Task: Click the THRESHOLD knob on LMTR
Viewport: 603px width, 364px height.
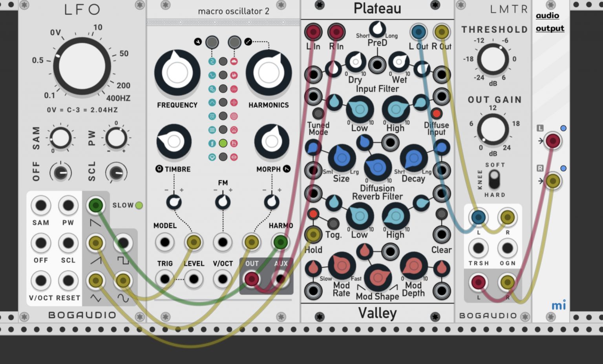Action: (x=493, y=59)
